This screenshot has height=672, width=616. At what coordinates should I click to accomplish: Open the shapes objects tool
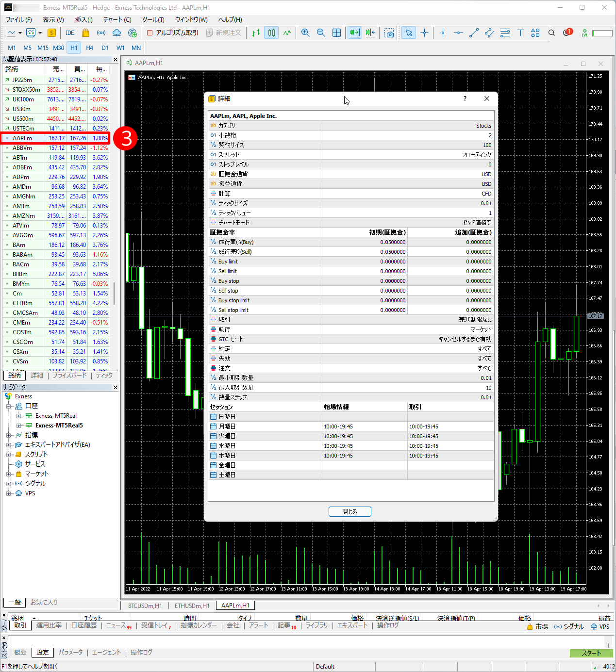click(535, 33)
